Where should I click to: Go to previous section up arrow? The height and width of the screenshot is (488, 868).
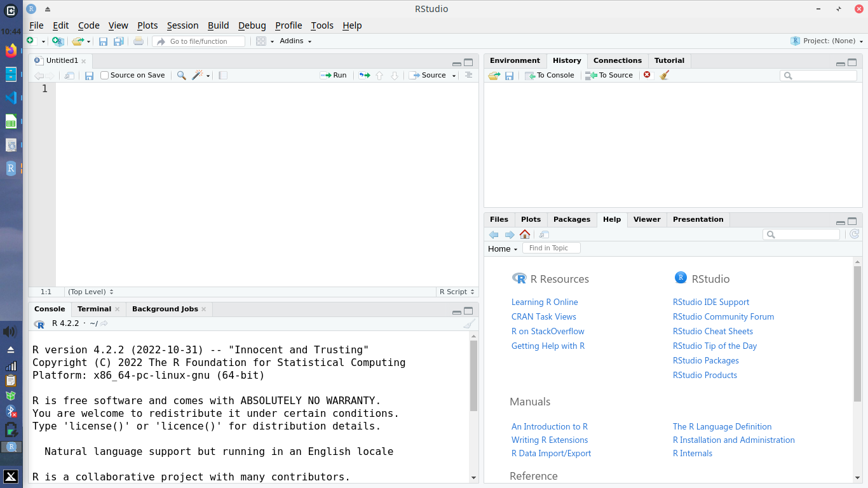(x=379, y=75)
